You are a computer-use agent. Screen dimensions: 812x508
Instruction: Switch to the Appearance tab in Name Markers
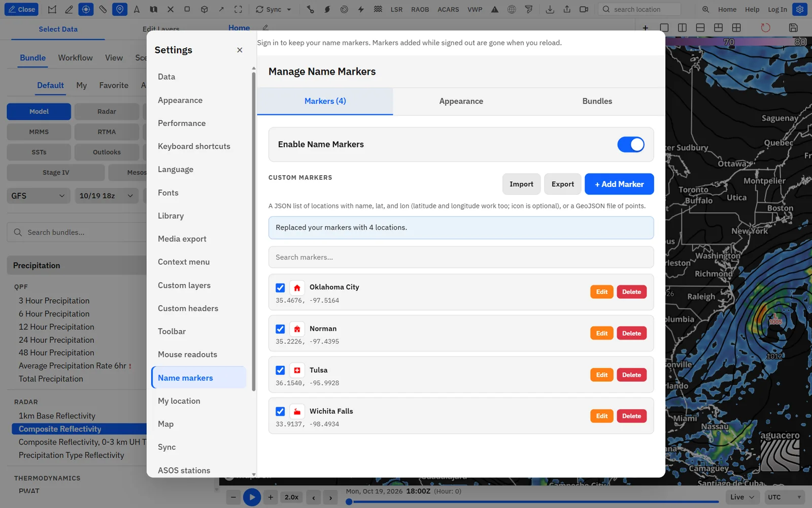(x=461, y=101)
